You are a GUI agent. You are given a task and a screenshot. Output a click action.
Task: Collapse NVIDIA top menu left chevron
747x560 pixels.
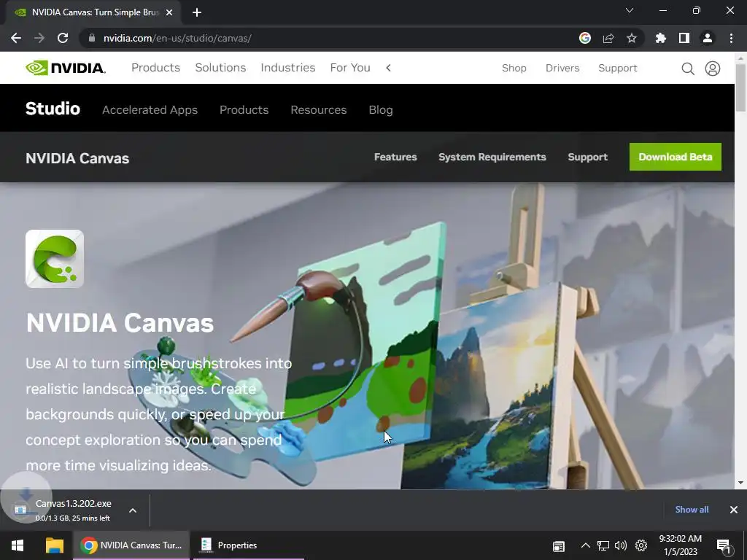(x=388, y=68)
